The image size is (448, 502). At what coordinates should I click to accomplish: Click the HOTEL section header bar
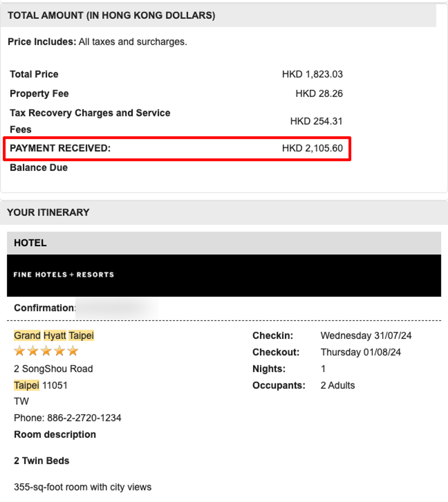[224, 243]
